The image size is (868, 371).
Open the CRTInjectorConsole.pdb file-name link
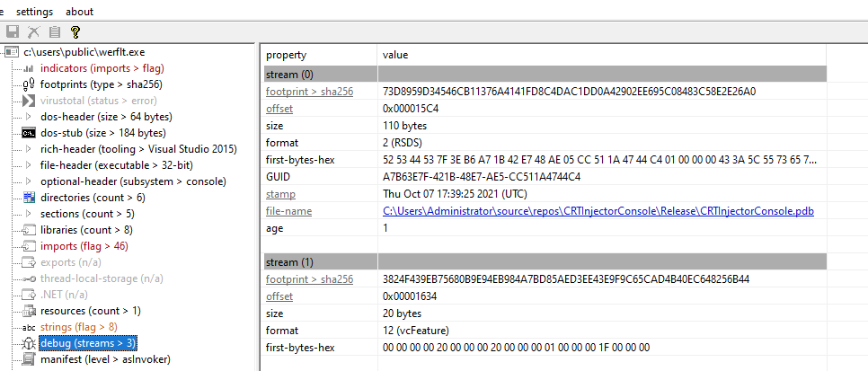pyautogui.click(x=598, y=211)
